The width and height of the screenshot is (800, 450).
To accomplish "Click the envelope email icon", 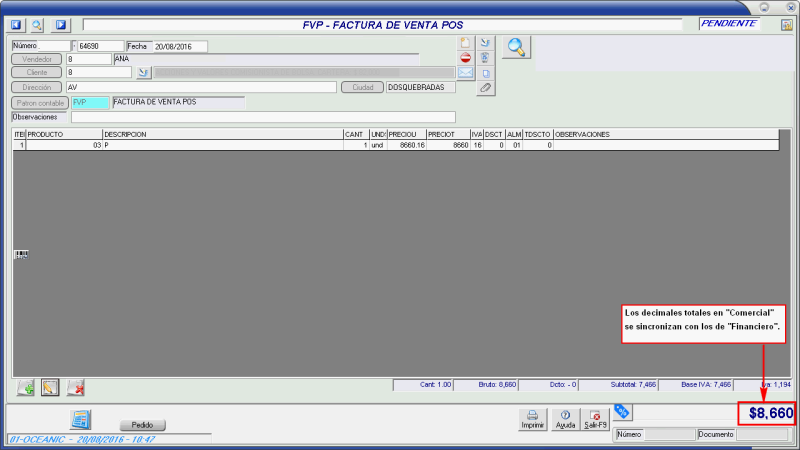I will click(466, 73).
